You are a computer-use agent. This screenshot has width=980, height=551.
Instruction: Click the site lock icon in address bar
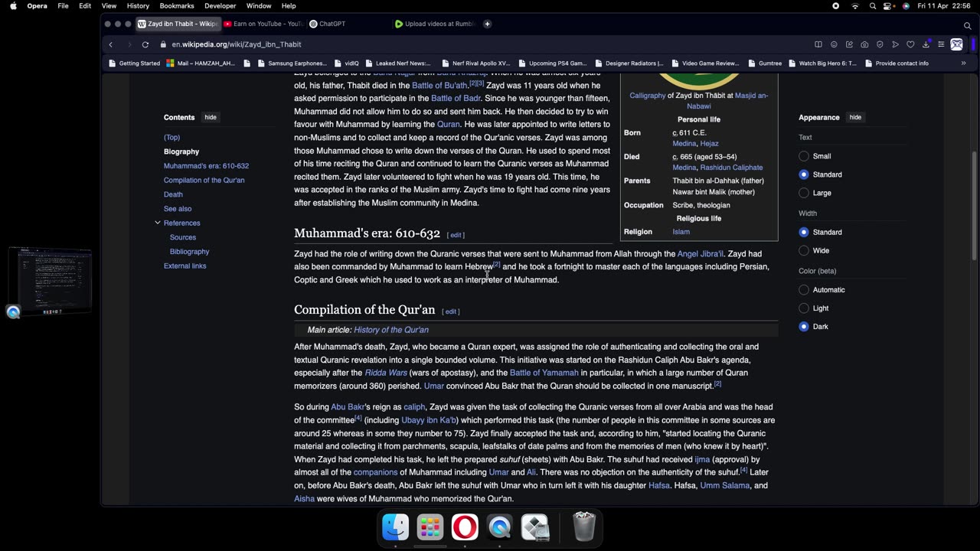click(162, 44)
